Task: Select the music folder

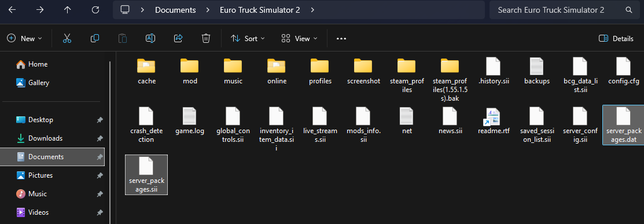Action: pos(233,71)
